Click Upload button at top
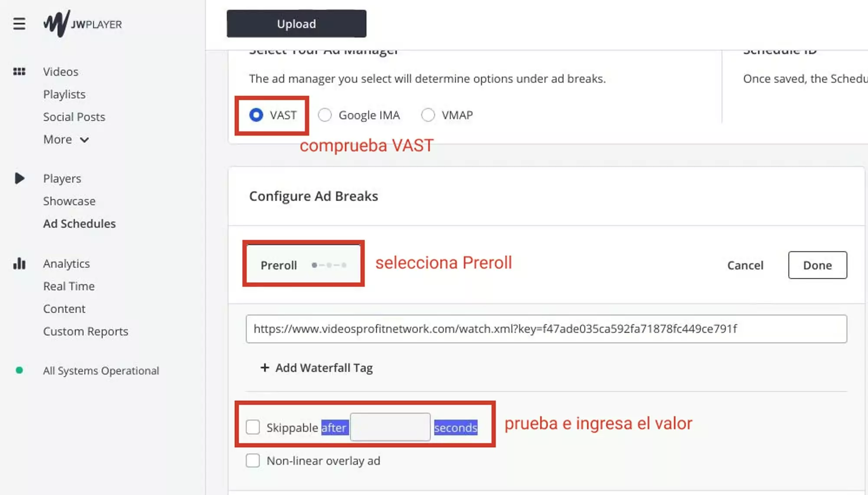Viewport: 868px width, 495px height. coord(296,24)
